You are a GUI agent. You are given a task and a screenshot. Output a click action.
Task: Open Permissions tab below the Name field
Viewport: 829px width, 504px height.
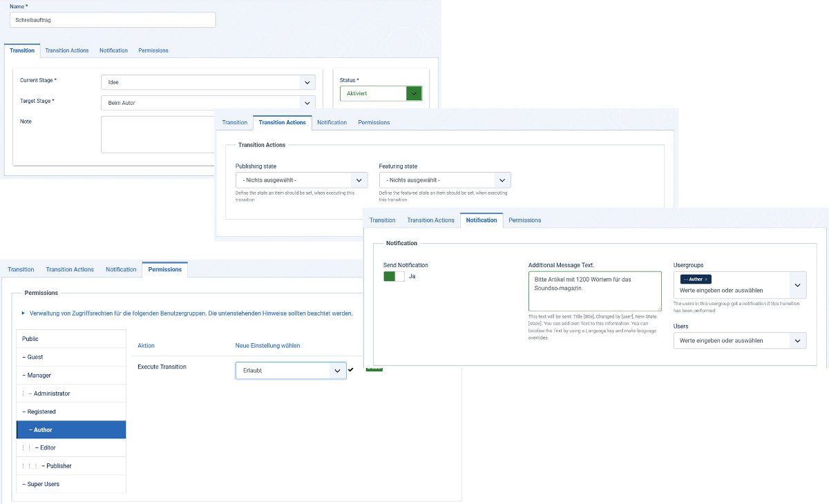coord(153,50)
